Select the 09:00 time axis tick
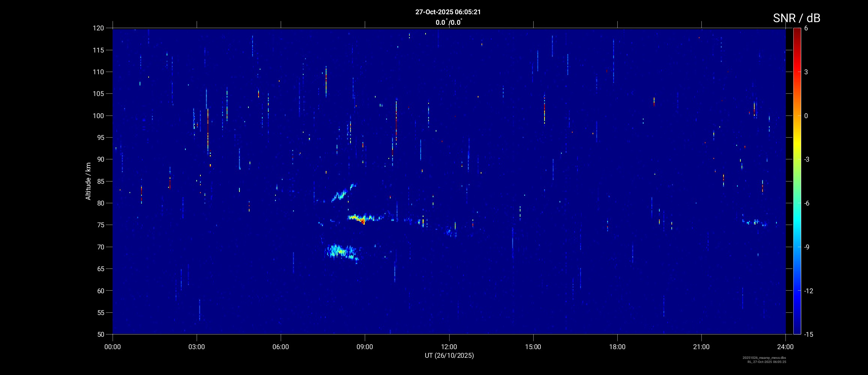 tap(364, 347)
